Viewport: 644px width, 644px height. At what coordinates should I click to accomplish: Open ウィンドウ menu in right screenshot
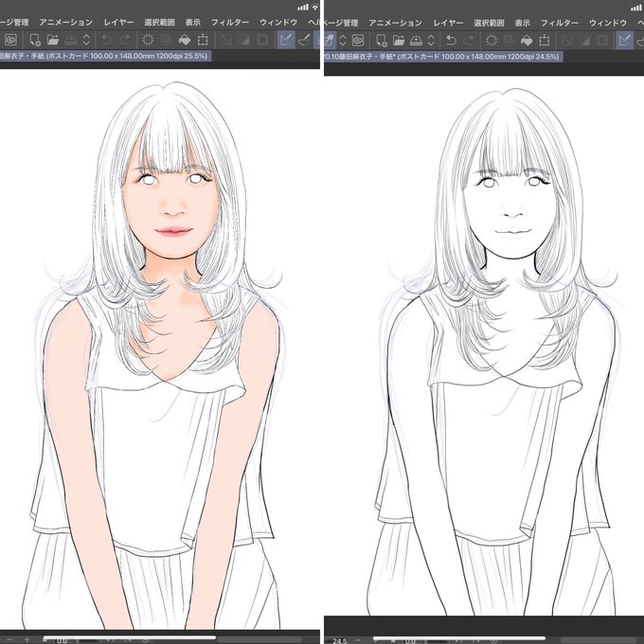tap(608, 23)
